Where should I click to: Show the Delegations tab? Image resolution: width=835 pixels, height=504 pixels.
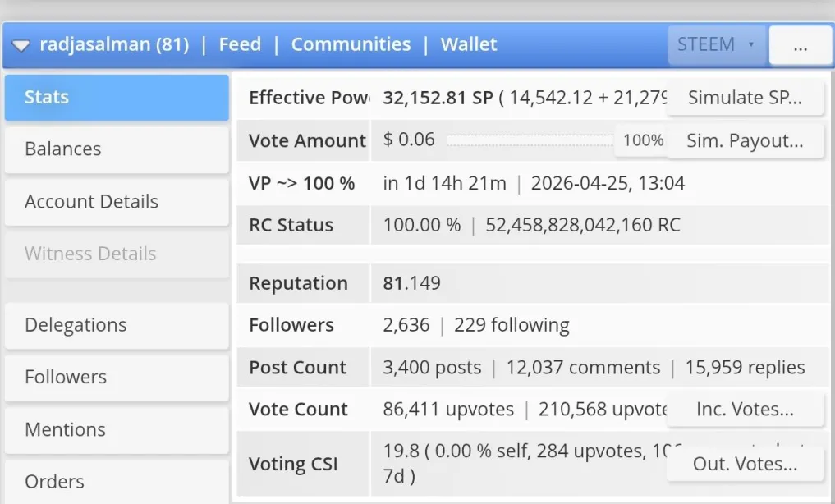tap(117, 325)
